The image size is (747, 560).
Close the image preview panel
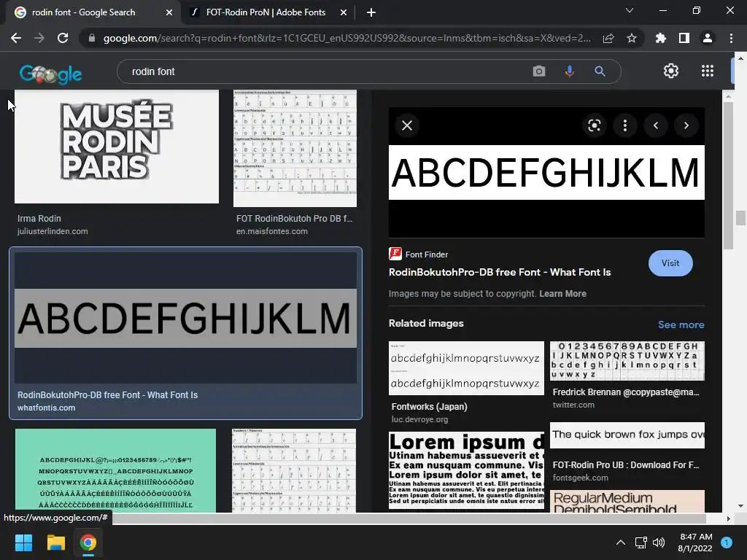click(x=407, y=125)
